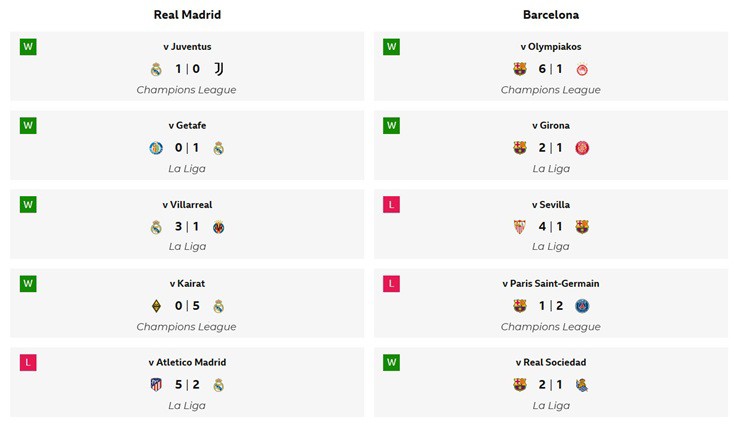Click the Sevilla club crest
The height and width of the screenshot is (424, 740).
(x=519, y=227)
